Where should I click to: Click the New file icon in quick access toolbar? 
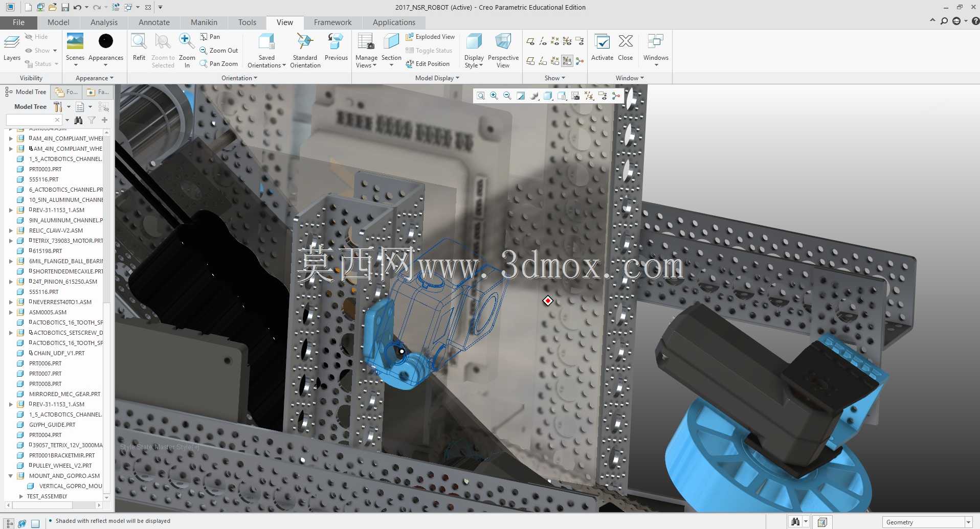point(28,7)
